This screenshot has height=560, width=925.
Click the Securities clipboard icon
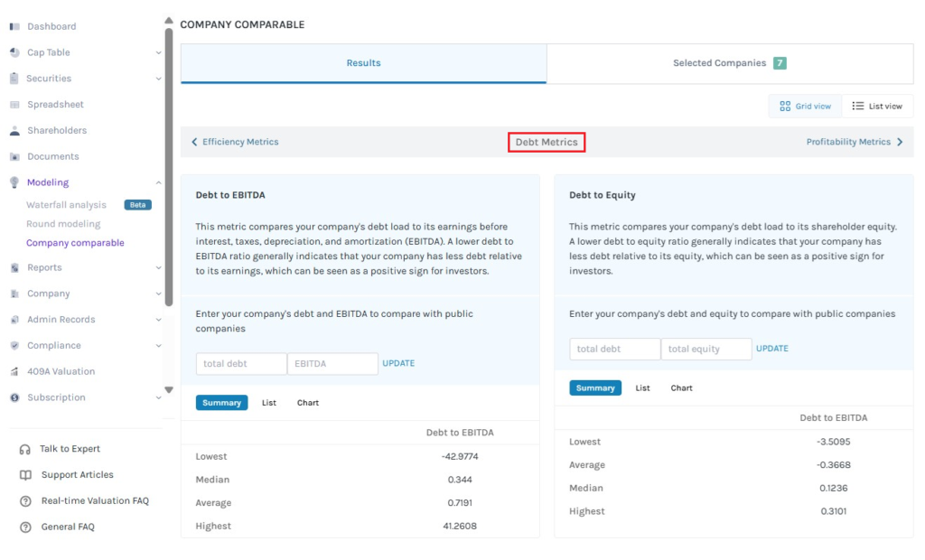click(x=14, y=79)
